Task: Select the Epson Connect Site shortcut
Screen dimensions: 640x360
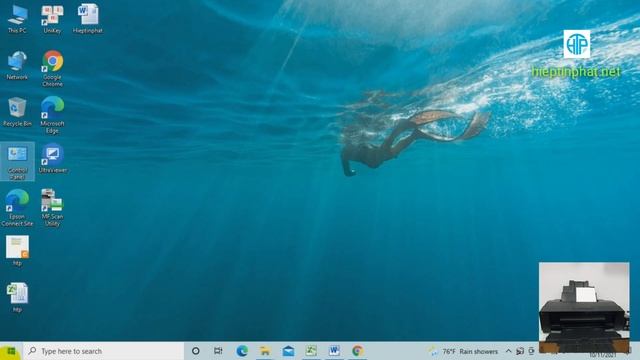Action: [17, 207]
